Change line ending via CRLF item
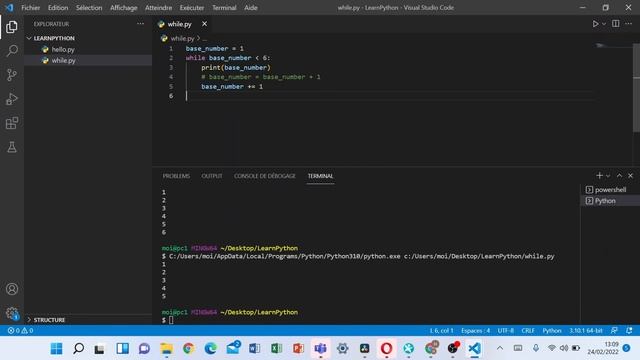Screen dimensions: 640x360 pos(528,331)
